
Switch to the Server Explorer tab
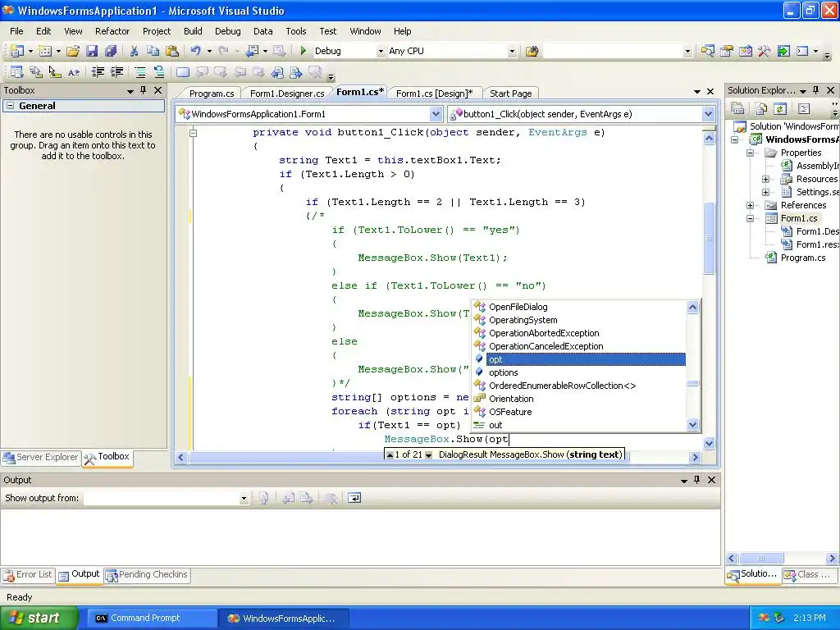point(41,458)
